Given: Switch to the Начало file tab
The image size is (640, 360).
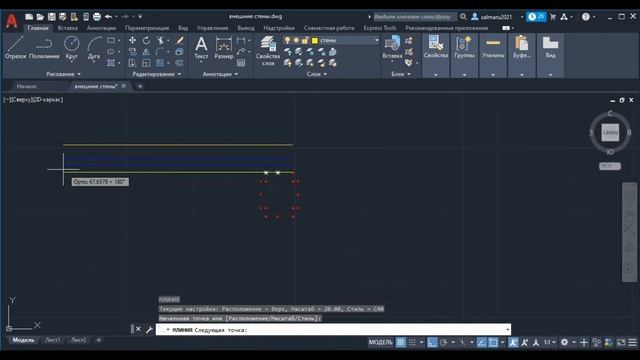Looking at the screenshot, I should pyautogui.click(x=27, y=87).
